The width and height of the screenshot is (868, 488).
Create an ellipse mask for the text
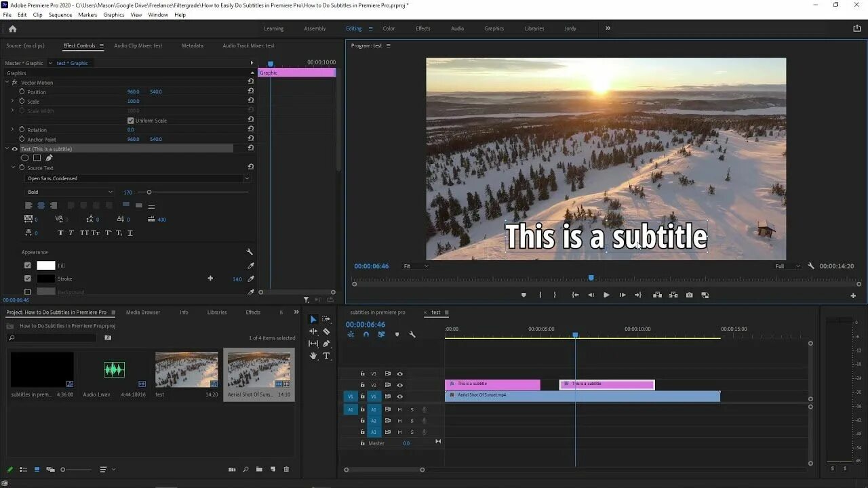pos(25,158)
